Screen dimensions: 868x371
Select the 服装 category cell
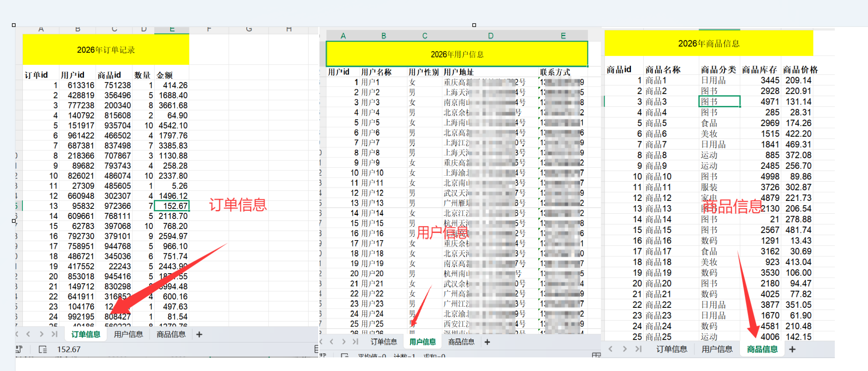[x=719, y=187]
